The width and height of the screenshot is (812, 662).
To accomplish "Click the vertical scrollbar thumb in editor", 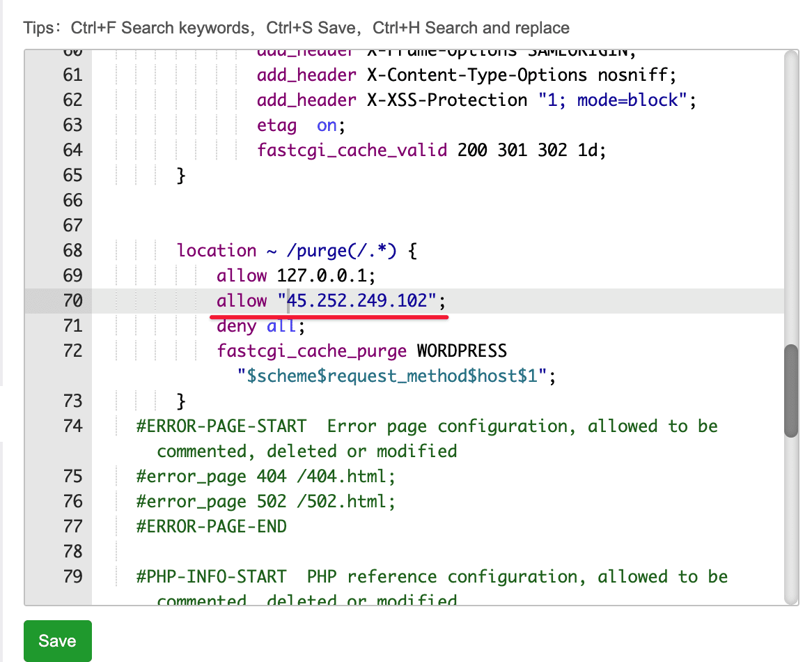I will tap(790, 390).
